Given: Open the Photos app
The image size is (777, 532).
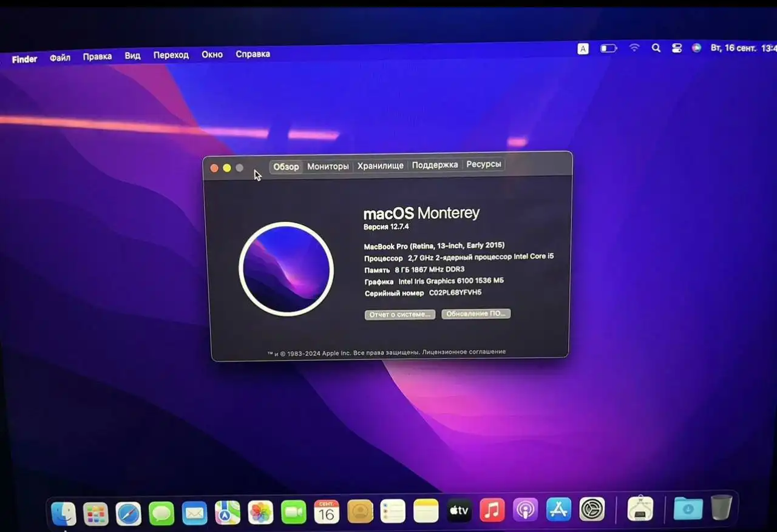Looking at the screenshot, I should point(260,511).
